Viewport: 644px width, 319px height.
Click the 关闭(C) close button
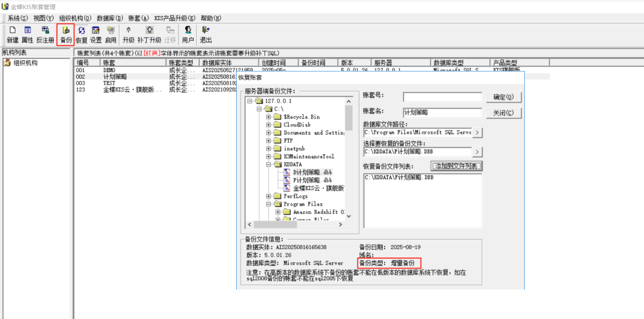pyautogui.click(x=504, y=113)
